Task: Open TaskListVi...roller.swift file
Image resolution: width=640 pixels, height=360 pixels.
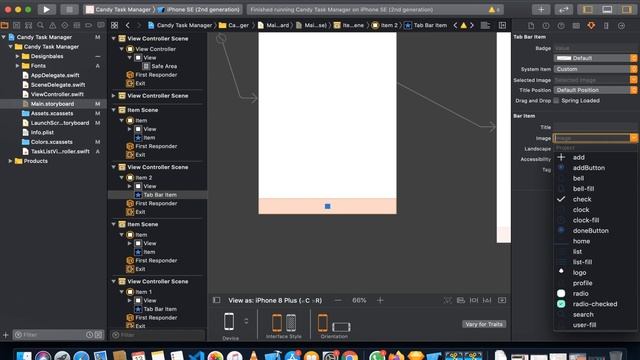Action: tap(60, 151)
